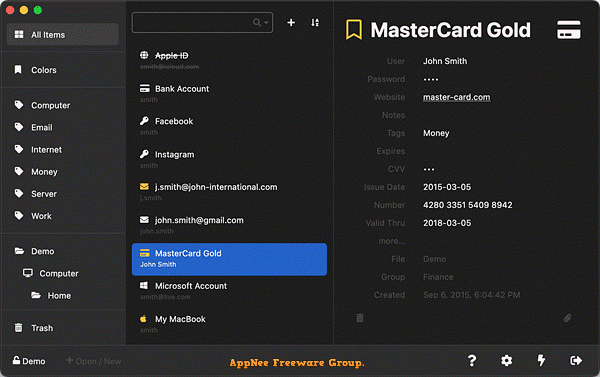Click the Finance group value
The height and width of the screenshot is (377, 600).
pos(438,277)
